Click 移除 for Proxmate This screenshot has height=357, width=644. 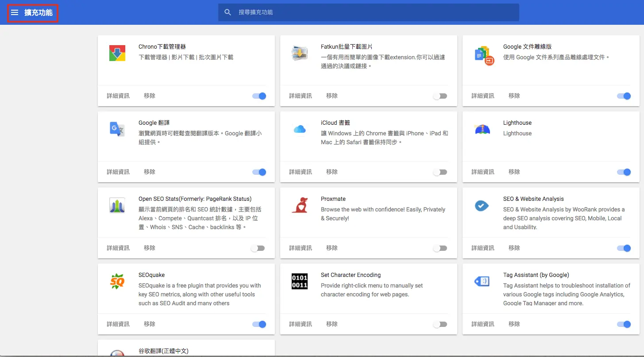(x=332, y=248)
